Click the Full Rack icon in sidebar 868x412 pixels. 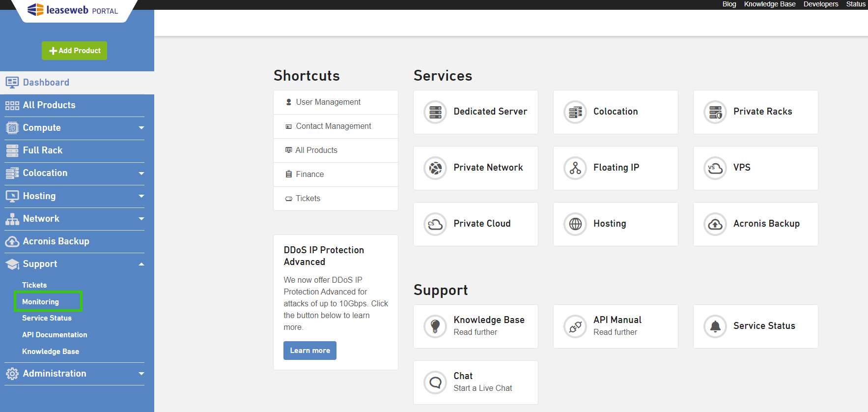12,150
